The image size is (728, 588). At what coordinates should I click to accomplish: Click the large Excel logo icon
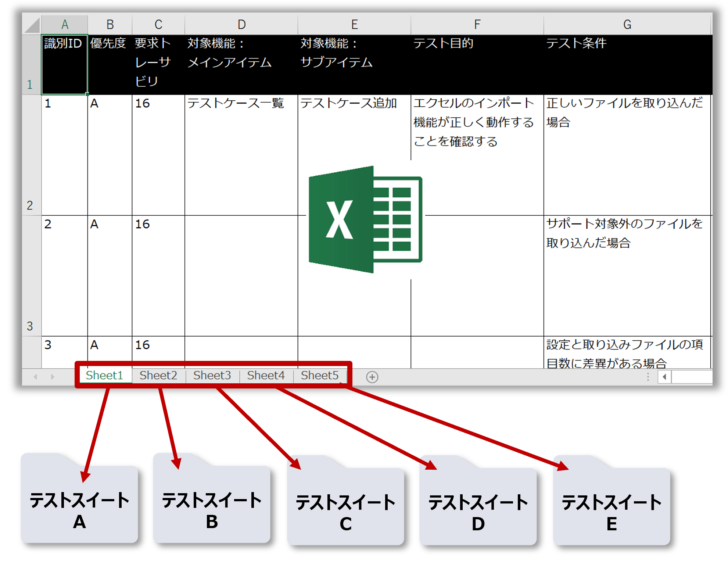pos(366,219)
